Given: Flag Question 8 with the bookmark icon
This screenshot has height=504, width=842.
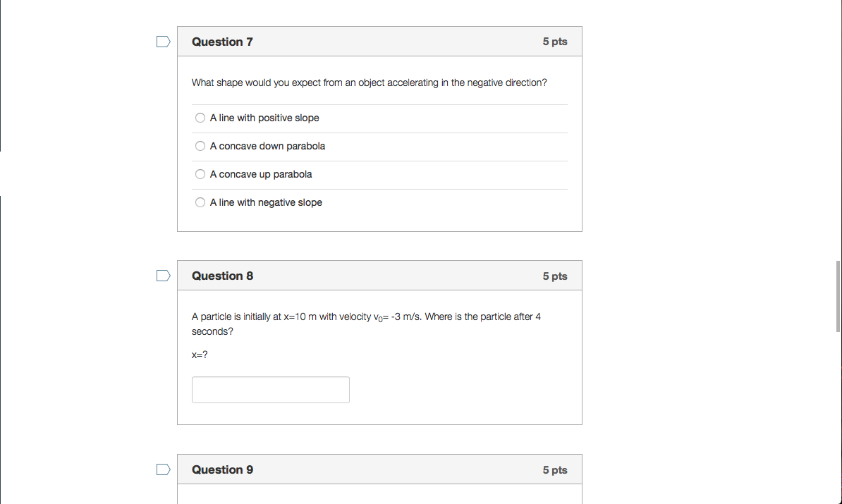Looking at the screenshot, I should pyautogui.click(x=163, y=276).
